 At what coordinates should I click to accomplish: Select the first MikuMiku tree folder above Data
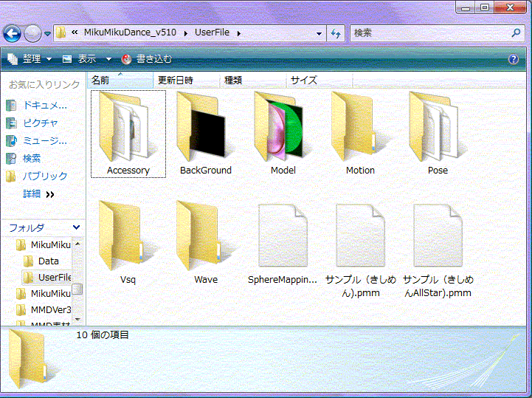44,244
